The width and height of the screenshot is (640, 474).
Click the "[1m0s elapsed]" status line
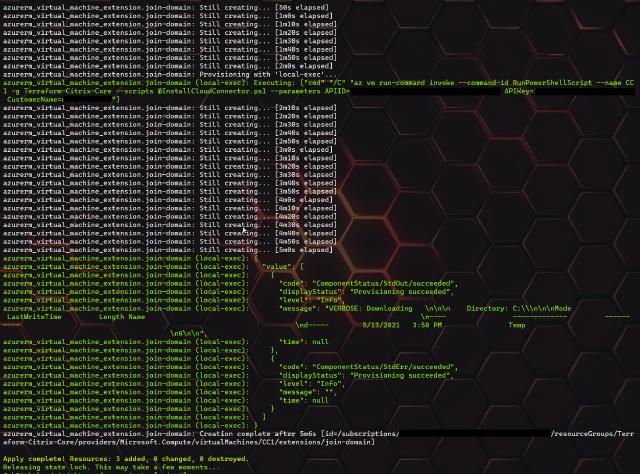point(304,16)
